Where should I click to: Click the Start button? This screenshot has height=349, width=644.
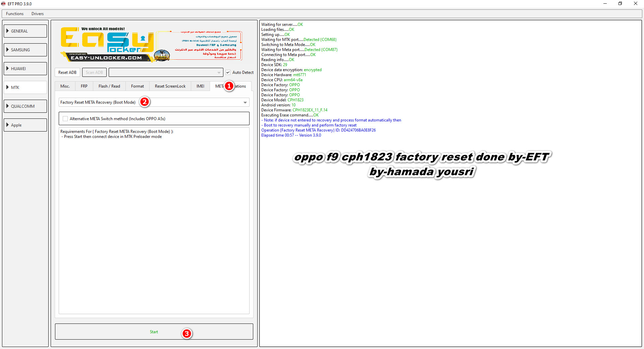click(x=154, y=332)
